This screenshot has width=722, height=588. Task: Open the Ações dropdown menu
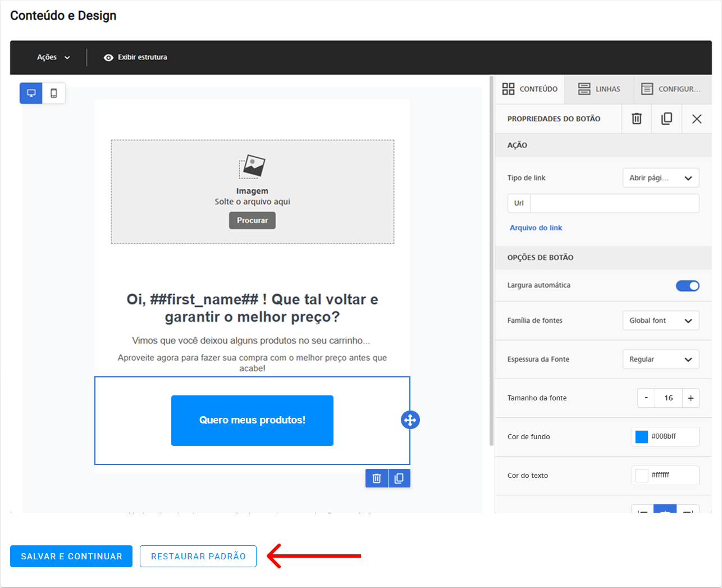(53, 57)
